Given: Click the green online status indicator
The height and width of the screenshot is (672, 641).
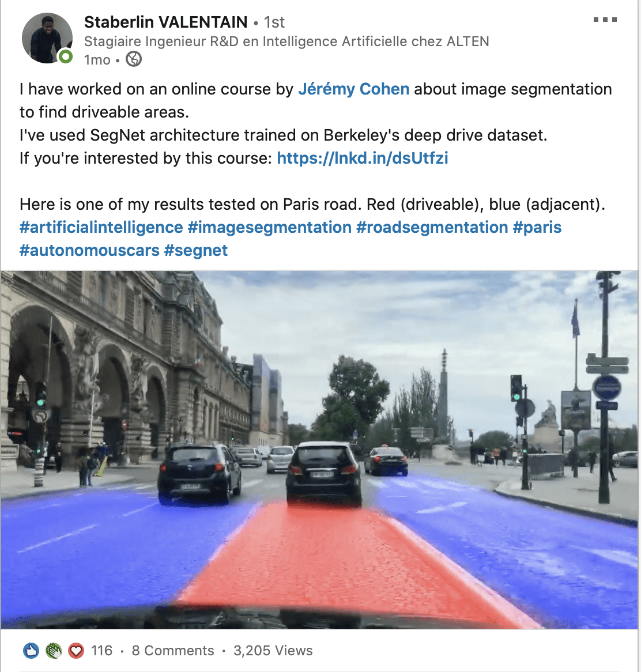Looking at the screenshot, I should 66,56.
